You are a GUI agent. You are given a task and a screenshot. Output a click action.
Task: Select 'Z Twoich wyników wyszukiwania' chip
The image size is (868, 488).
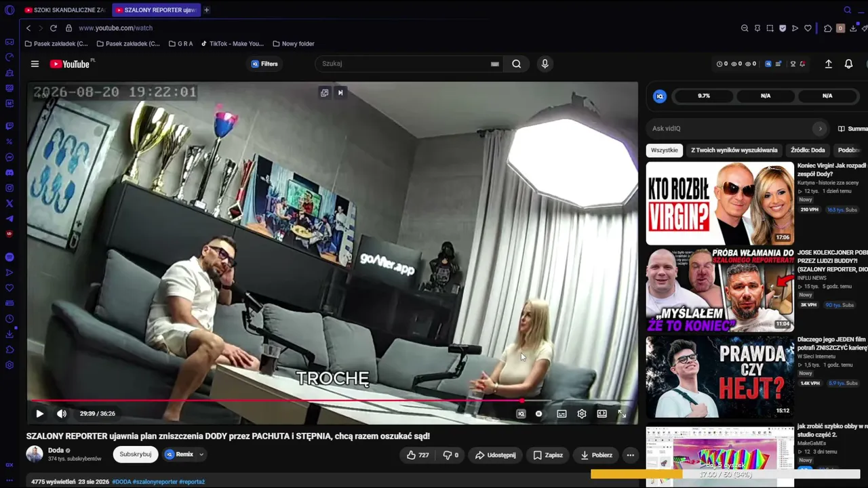pos(734,150)
